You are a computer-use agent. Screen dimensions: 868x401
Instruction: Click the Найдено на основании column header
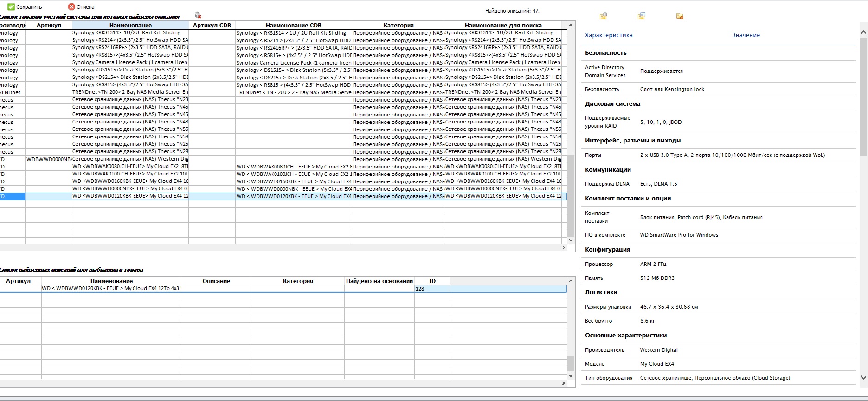tap(379, 281)
